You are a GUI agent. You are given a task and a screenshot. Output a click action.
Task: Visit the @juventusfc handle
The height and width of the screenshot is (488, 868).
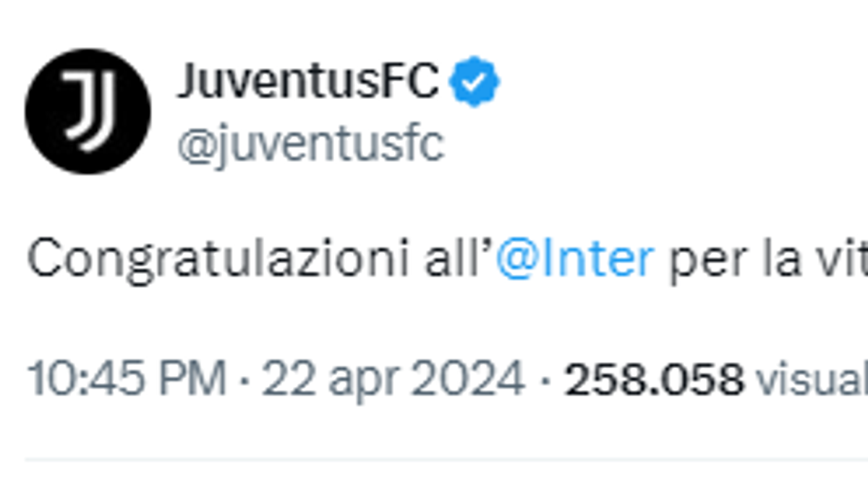[x=310, y=145]
